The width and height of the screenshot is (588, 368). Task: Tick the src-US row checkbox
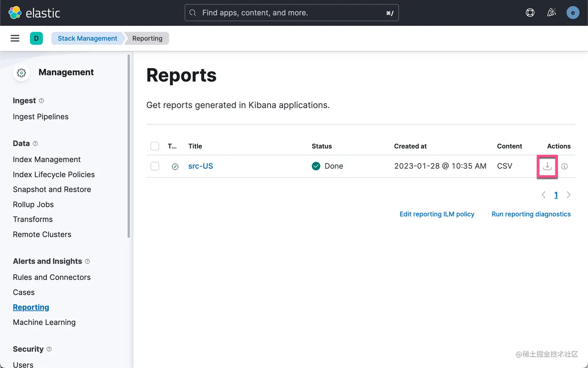(x=155, y=166)
